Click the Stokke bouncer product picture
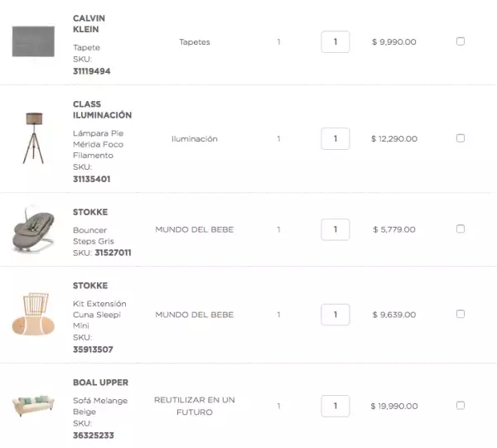497x448 pixels. coord(33,229)
